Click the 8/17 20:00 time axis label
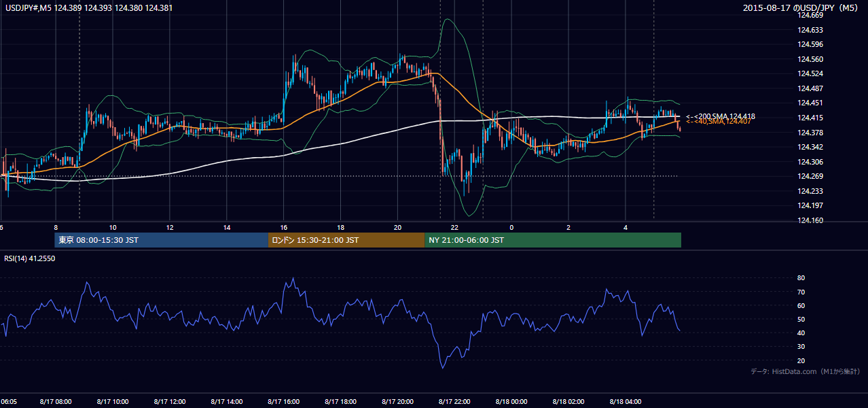868x408 pixels. click(398, 401)
